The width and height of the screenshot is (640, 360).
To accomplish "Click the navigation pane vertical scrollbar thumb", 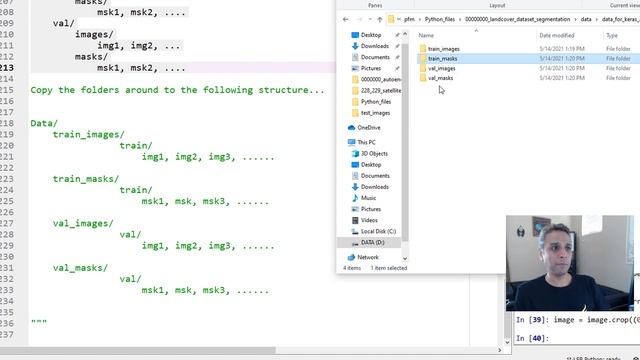I will (x=405, y=141).
